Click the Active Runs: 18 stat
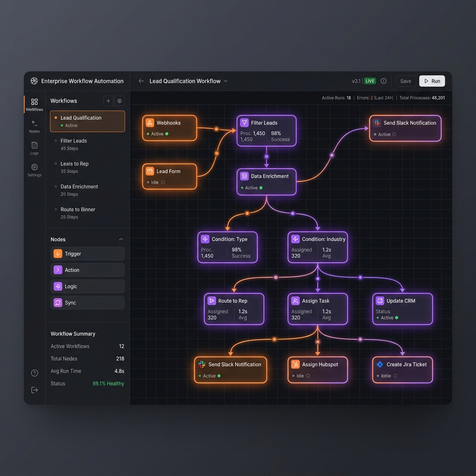The width and height of the screenshot is (476, 476). [x=336, y=98]
